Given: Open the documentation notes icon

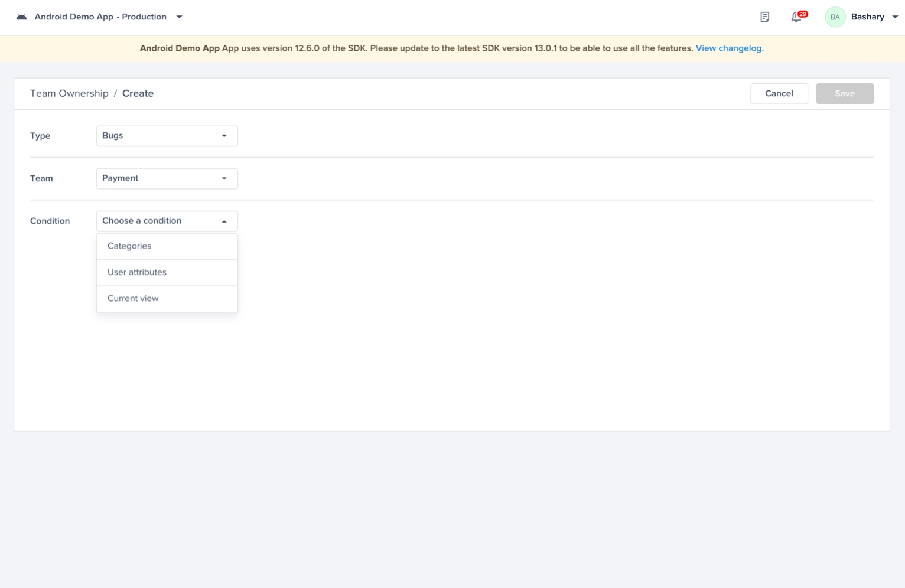Looking at the screenshot, I should [764, 17].
